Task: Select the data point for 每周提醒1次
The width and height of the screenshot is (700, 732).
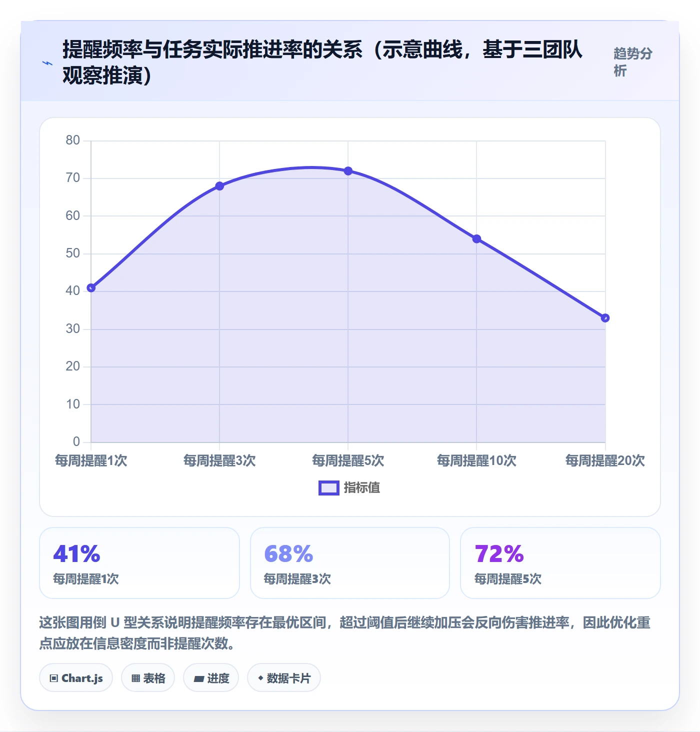Action: click(91, 288)
